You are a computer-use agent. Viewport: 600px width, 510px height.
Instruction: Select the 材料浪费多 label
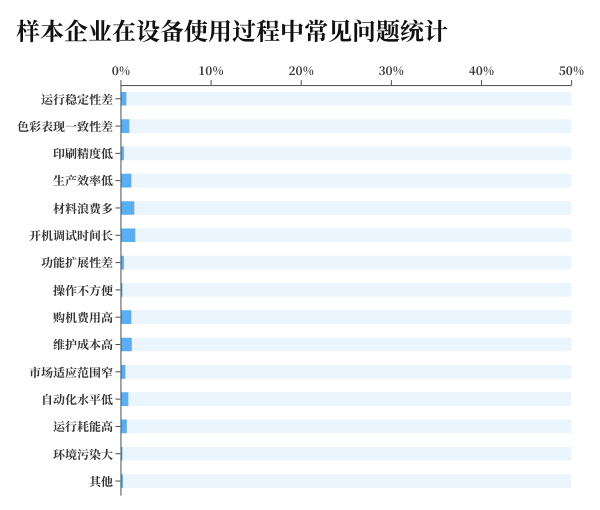point(83,208)
